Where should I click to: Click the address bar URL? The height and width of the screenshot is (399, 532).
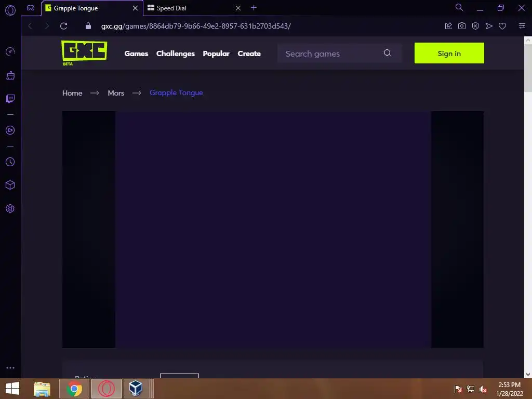(196, 26)
